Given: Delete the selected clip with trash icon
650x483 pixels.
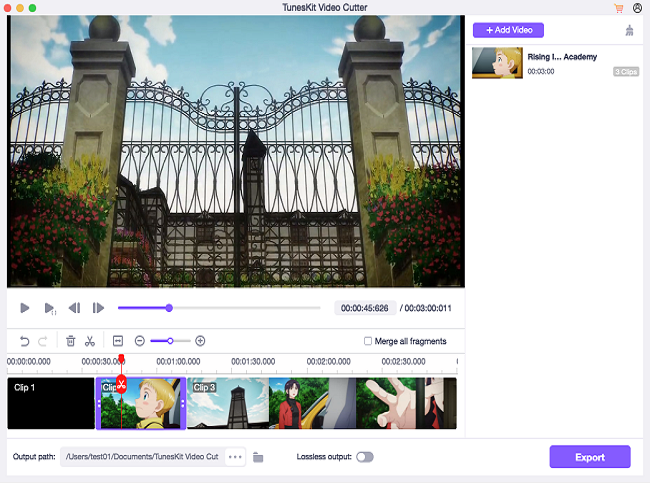Looking at the screenshot, I should (70, 341).
